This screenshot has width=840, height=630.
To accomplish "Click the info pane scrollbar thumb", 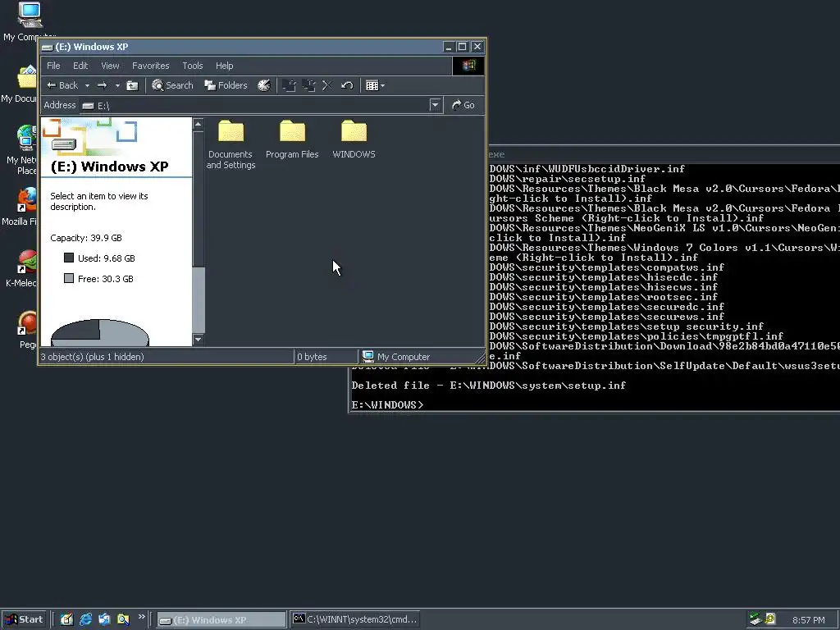I will (199, 300).
